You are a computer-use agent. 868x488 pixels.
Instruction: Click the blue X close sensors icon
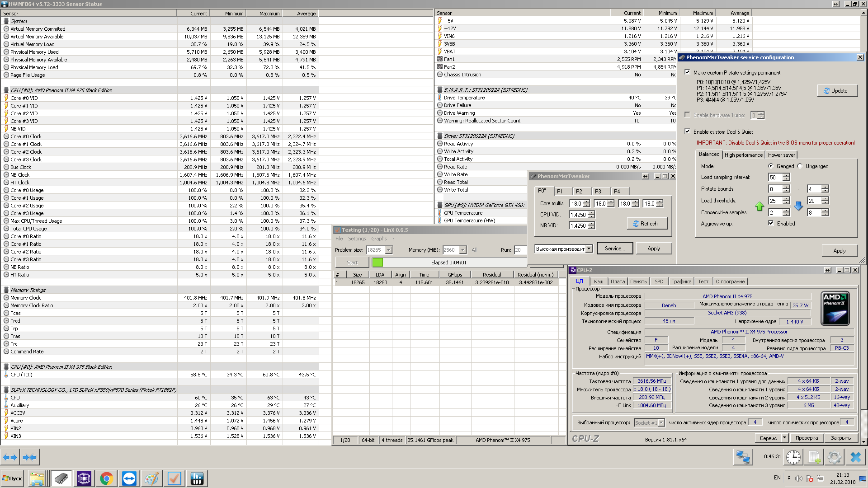click(x=855, y=457)
